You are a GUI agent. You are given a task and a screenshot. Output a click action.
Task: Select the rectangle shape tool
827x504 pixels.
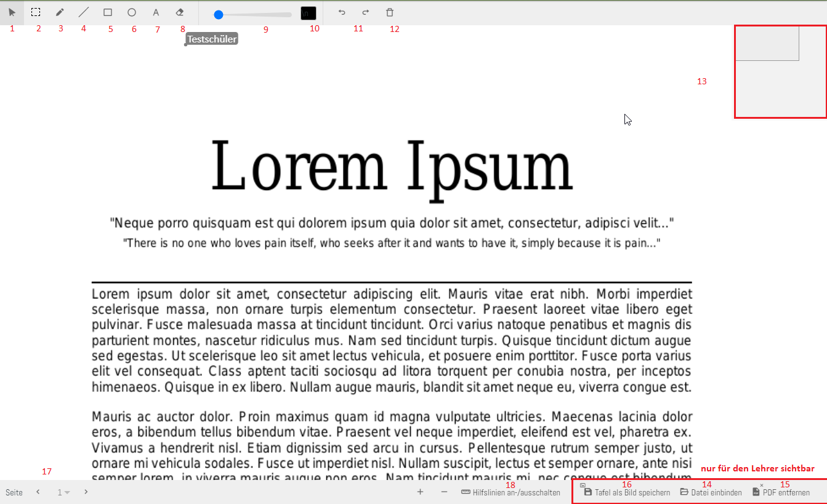coord(108,12)
